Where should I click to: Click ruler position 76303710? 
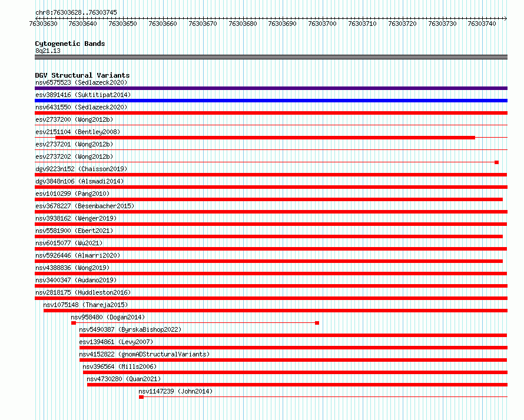[363, 24]
